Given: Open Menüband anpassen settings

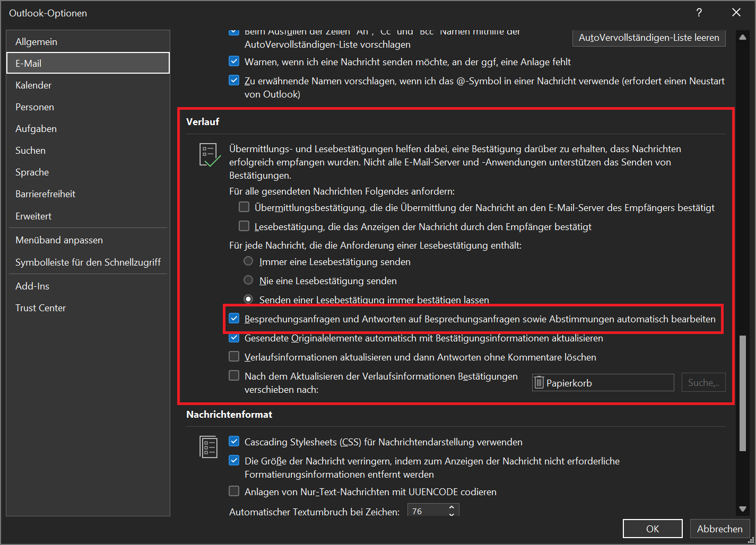Looking at the screenshot, I should [88, 240].
